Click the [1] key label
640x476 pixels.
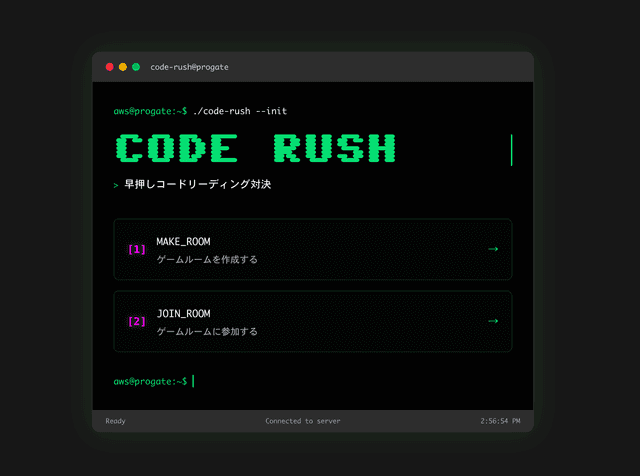click(137, 249)
